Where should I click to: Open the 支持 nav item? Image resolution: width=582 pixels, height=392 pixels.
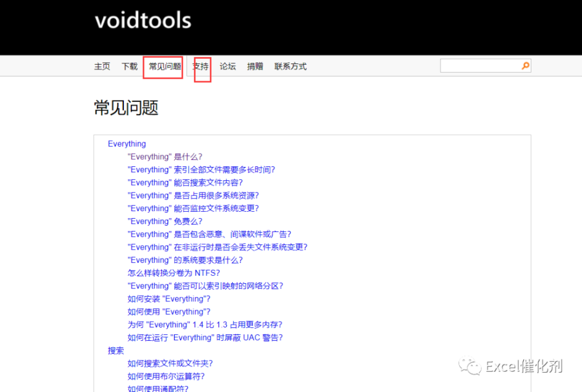200,66
